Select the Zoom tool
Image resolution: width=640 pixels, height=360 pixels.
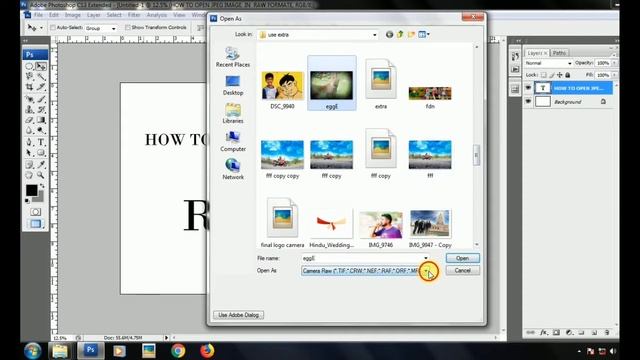coord(41,175)
